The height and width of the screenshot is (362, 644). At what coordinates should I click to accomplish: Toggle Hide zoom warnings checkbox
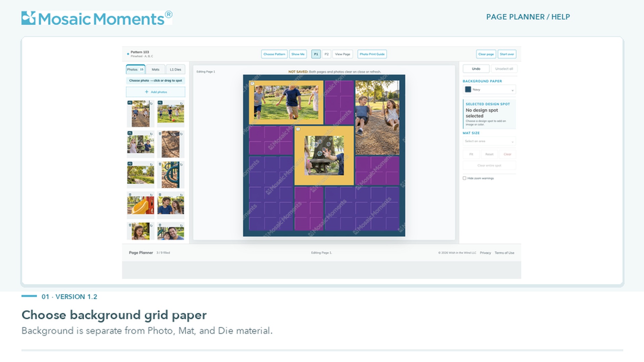tap(465, 178)
